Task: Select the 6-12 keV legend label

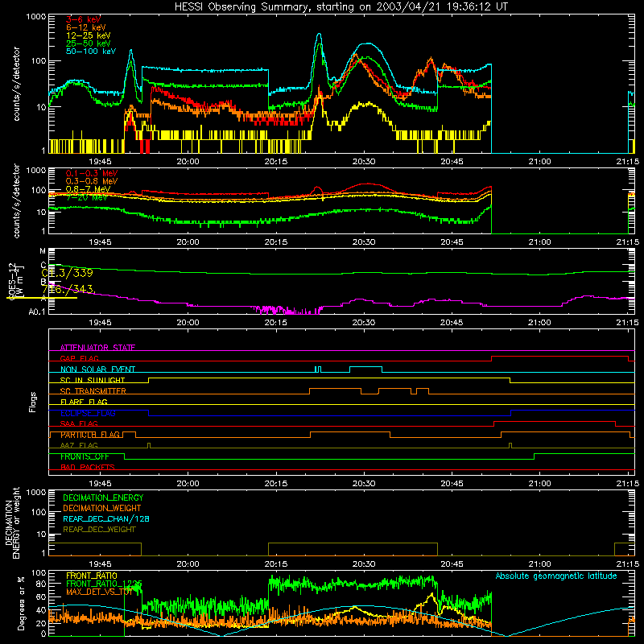Action: pos(86,27)
